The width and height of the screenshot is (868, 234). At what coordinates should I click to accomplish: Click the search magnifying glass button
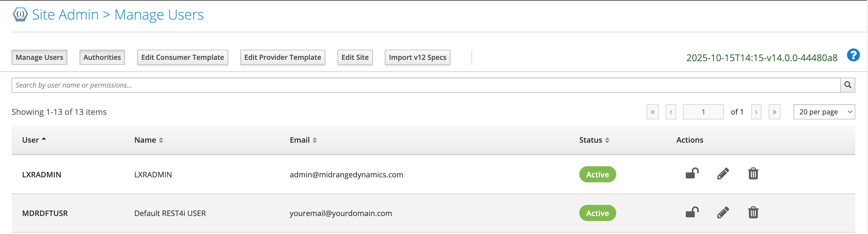coord(847,85)
